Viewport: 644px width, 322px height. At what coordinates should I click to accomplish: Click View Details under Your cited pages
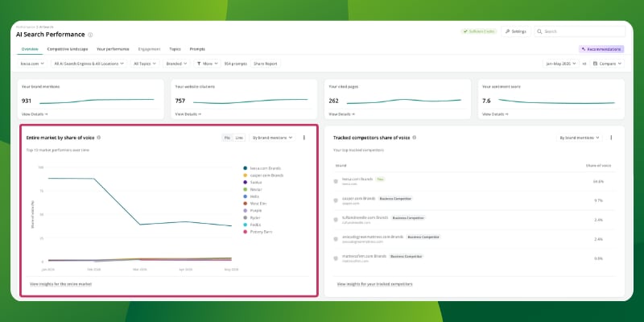point(341,114)
